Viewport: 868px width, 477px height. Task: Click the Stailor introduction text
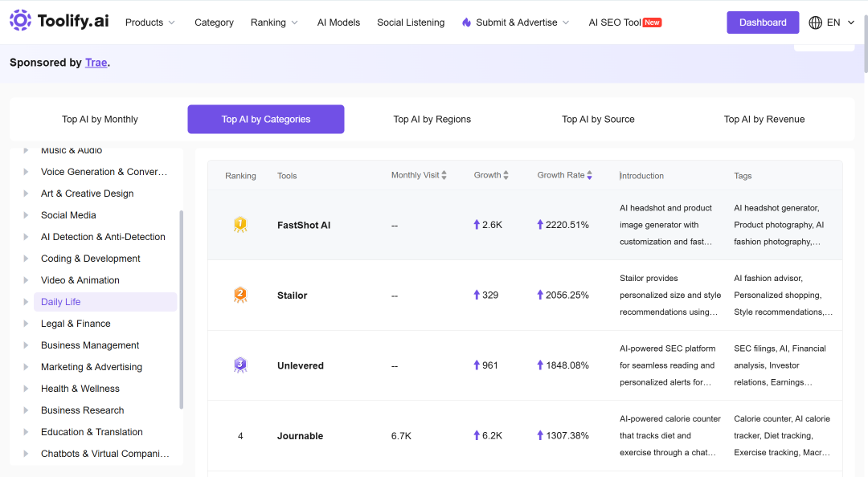point(670,295)
